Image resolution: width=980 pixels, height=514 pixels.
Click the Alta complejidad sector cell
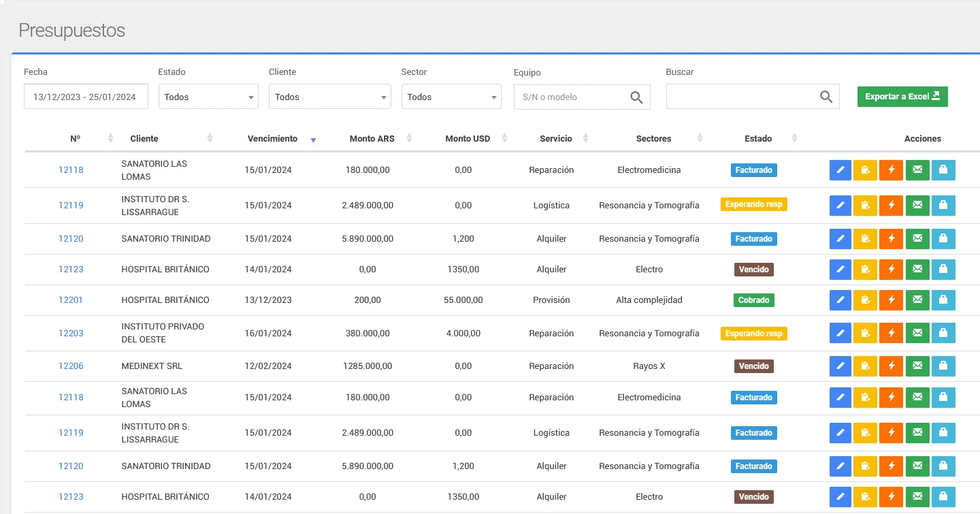649,300
